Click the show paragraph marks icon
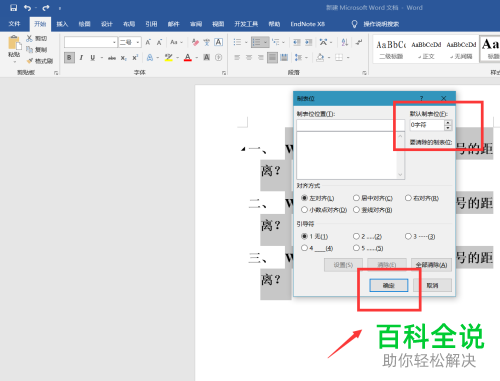 tap(359, 42)
